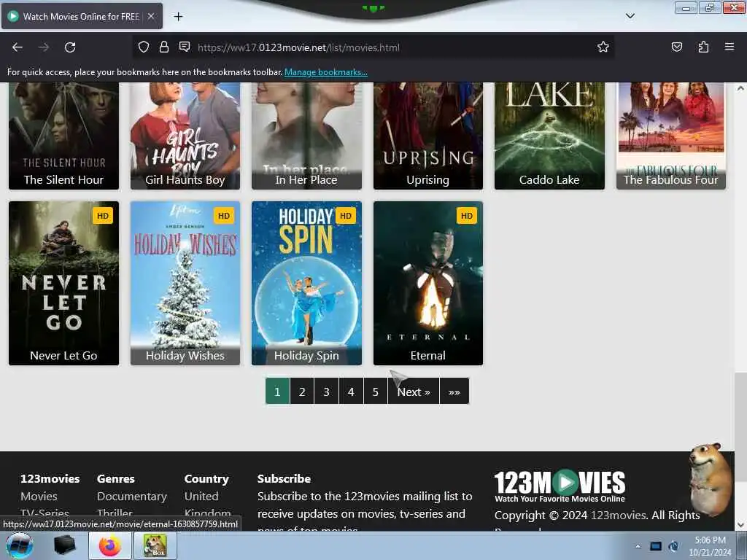
Task: Open the Eternal movie poster
Action: [427, 284]
